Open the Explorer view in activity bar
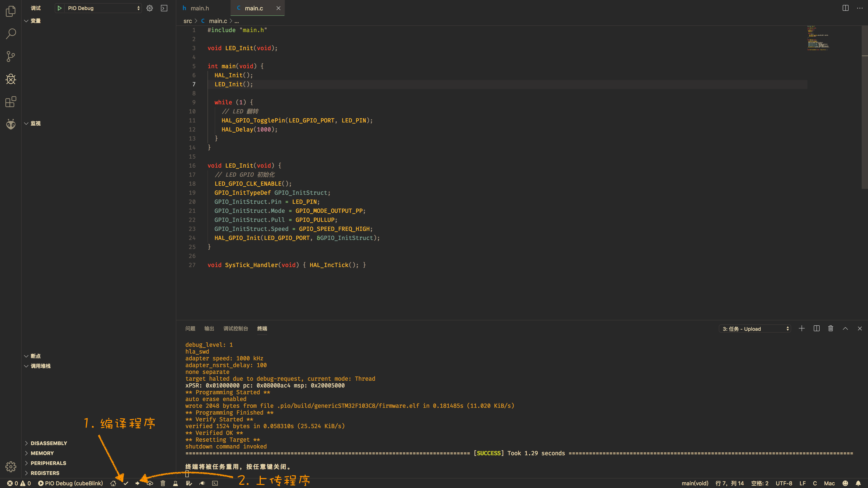This screenshot has height=488, width=868. [x=11, y=11]
